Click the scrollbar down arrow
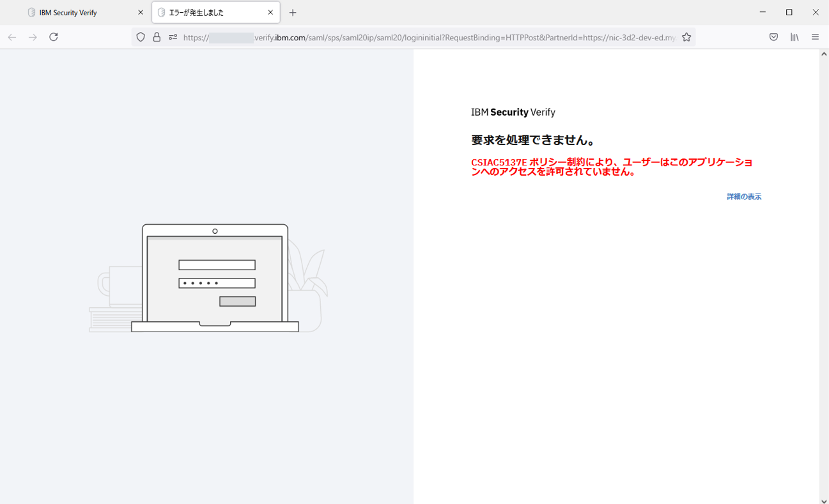The width and height of the screenshot is (829, 504). click(x=824, y=500)
